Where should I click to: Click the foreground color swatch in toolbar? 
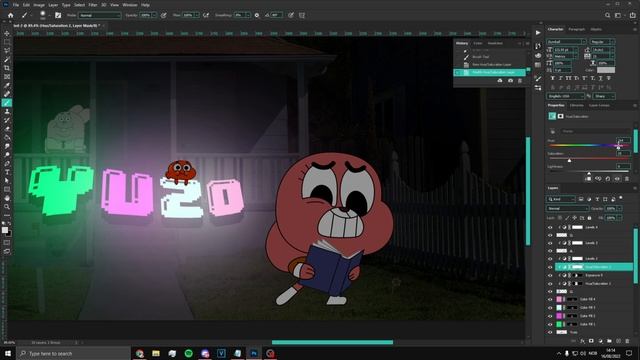5,230
